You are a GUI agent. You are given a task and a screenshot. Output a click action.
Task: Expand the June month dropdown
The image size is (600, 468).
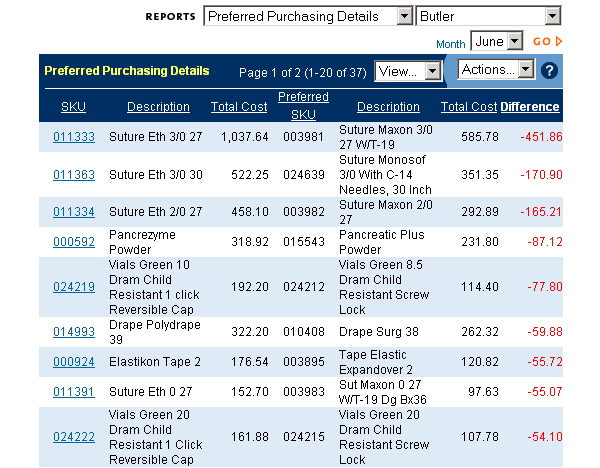(497, 41)
